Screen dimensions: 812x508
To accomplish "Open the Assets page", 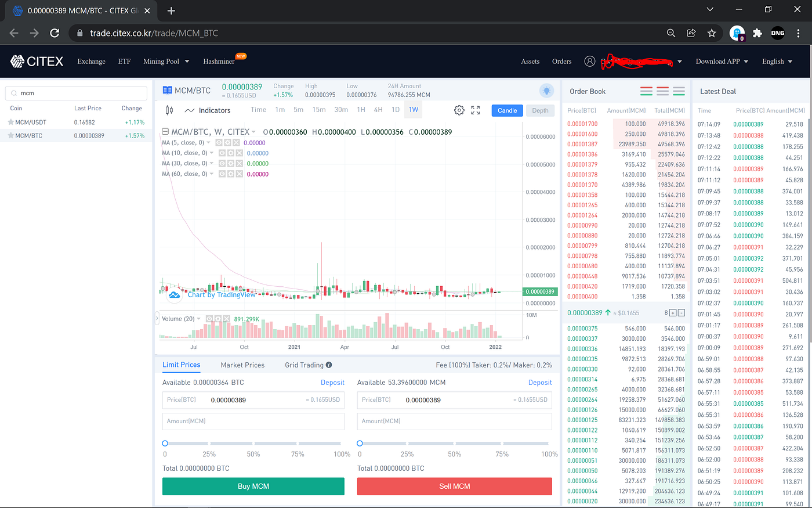I will 530,62.
